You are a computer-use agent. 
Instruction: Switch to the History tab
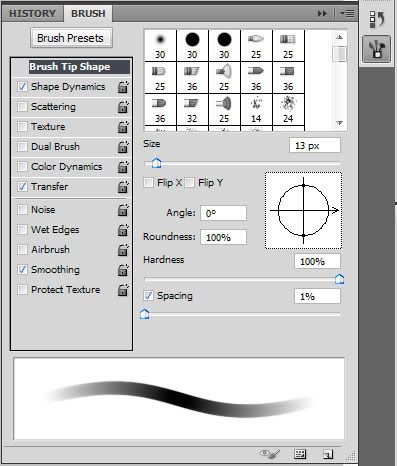(32, 14)
